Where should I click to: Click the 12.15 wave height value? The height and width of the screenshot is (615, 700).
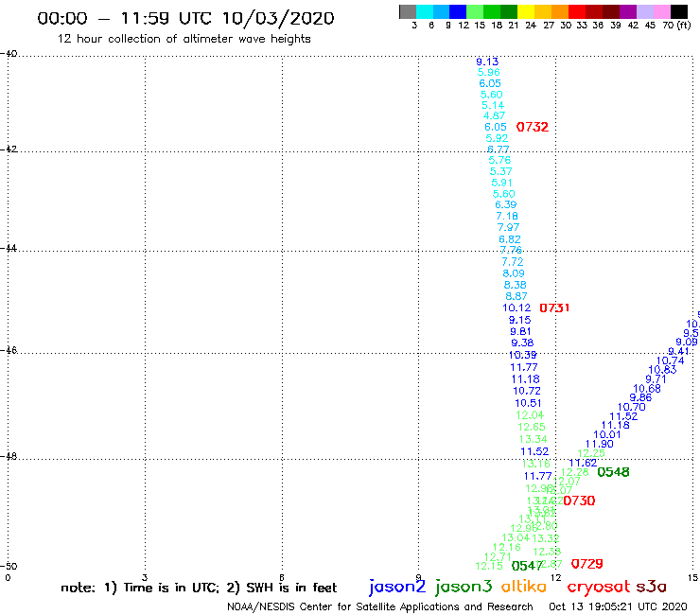[x=489, y=566]
